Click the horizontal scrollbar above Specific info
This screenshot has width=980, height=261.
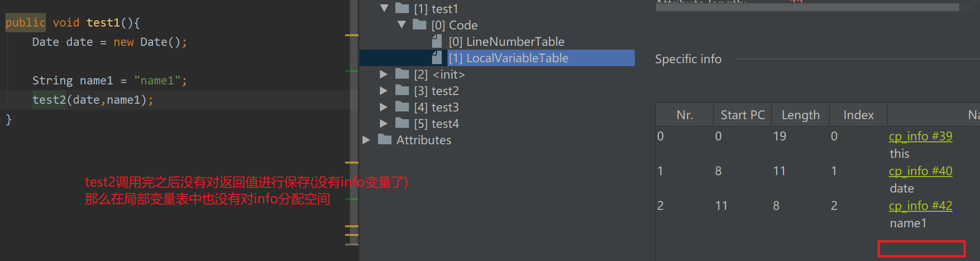[807, 7]
